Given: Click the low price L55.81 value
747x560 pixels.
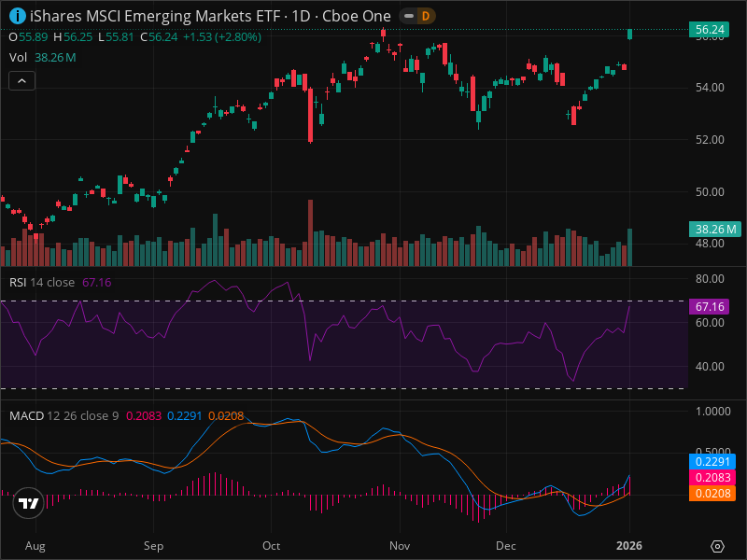Looking at the screenshot, I should 116,37.
